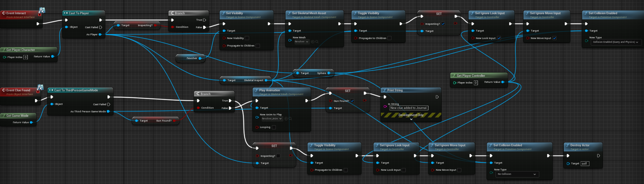Click the 'New clue added to Journal.' text field
Screen dimensions: 644x184
point(408,108)
